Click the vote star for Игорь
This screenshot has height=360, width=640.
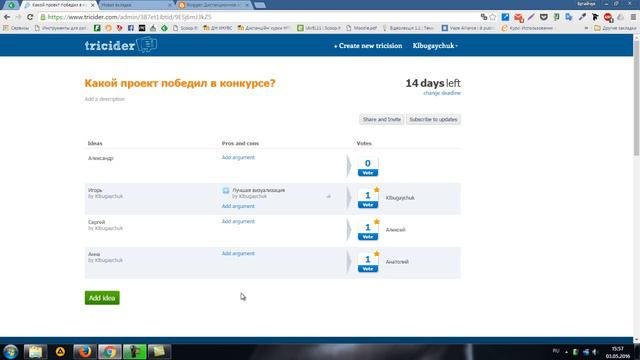point(376,190)
